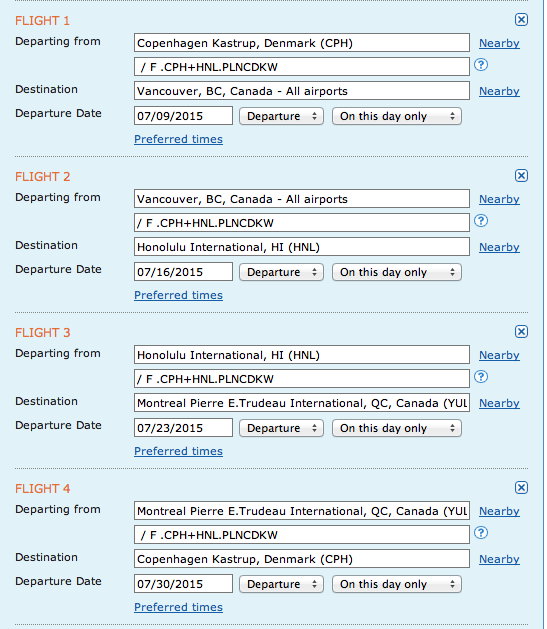Open help icon beside Flight 3 routing codes
This screenshot has width=547, height=629.
tap(481, 377)
